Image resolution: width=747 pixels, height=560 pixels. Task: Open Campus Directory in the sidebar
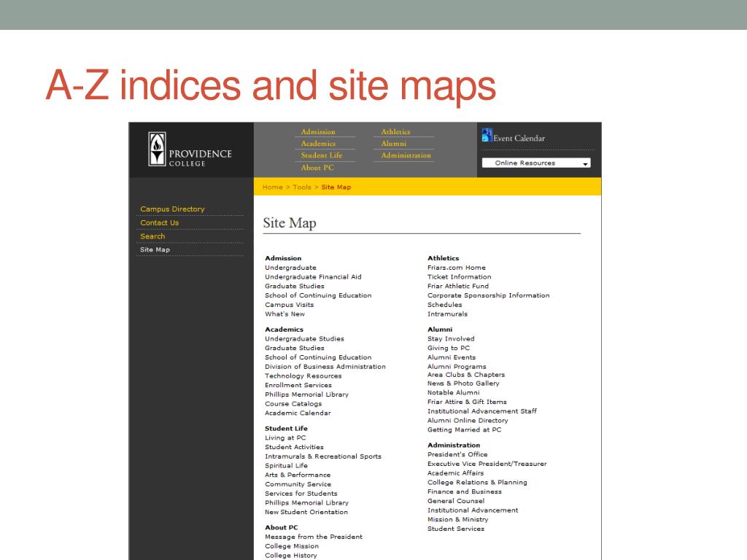tap(172, 209)
